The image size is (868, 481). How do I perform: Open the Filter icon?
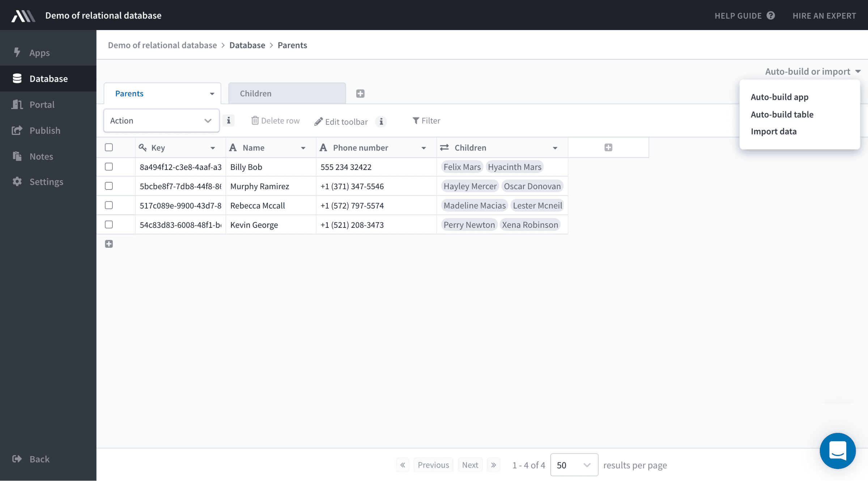click(416, 120)
